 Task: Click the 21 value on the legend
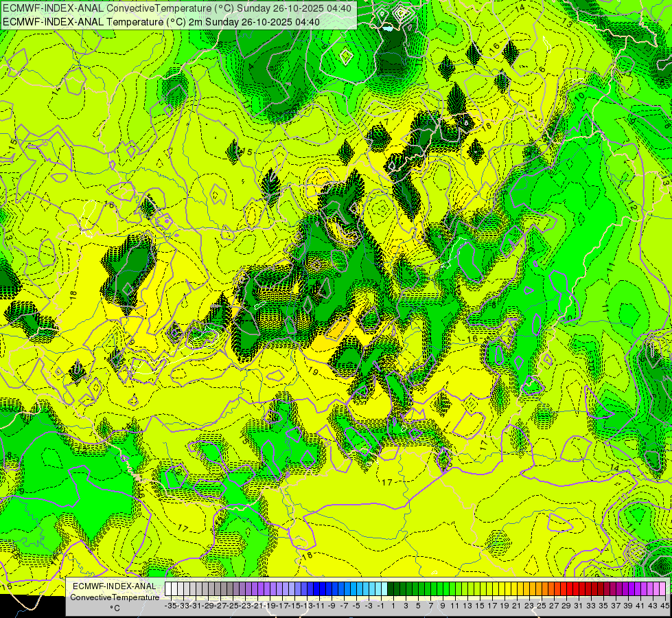pos(517,606)
